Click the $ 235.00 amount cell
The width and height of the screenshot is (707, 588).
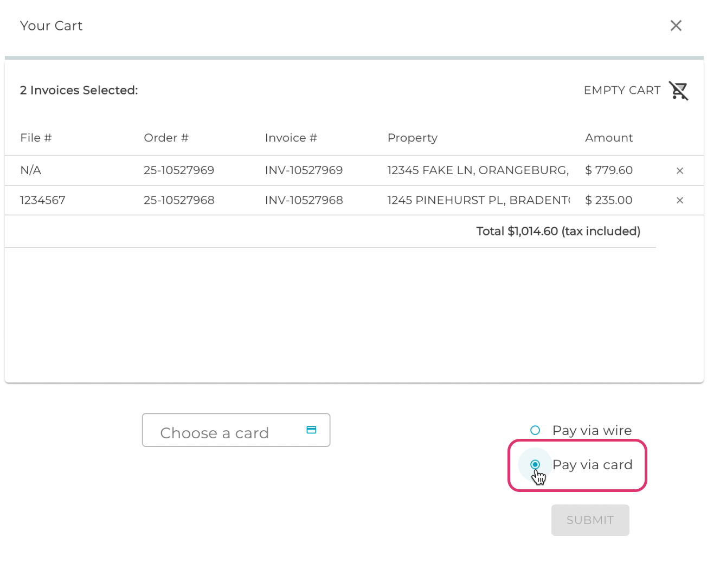pyautogui.click(x=608, y=200)
